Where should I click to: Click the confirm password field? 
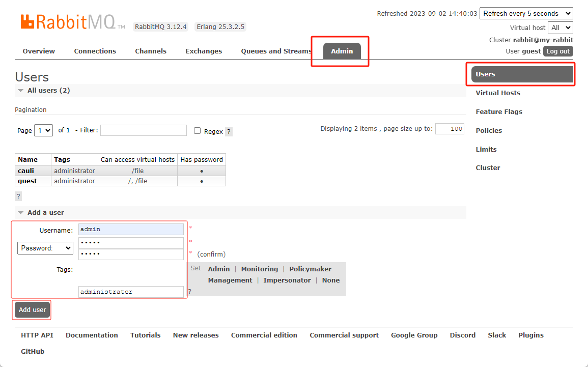[131, 254]
